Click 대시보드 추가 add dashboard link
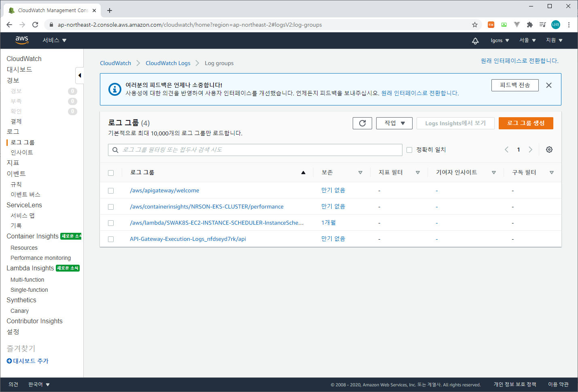Viewport: 578px width, 392px height. [28, 361]
